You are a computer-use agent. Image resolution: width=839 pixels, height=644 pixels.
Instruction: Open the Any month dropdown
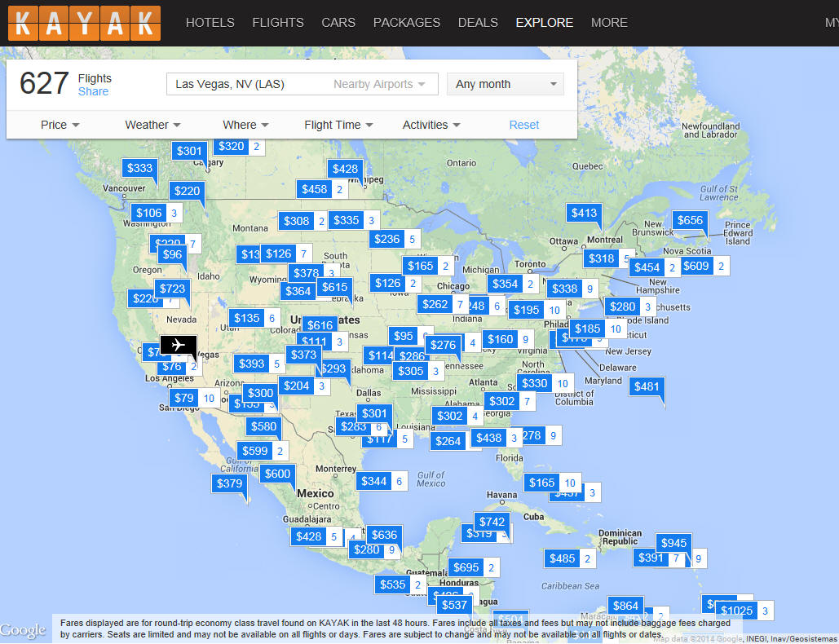coord(506,84)
